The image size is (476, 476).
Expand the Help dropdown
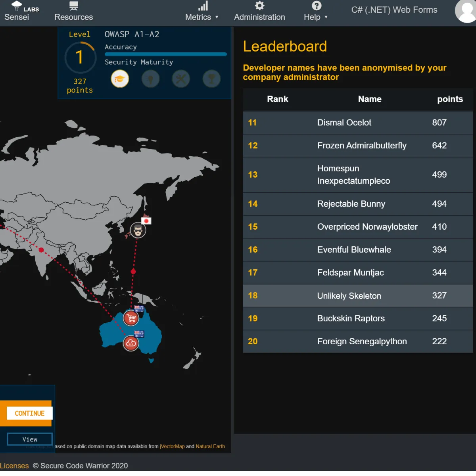[315, 17]
